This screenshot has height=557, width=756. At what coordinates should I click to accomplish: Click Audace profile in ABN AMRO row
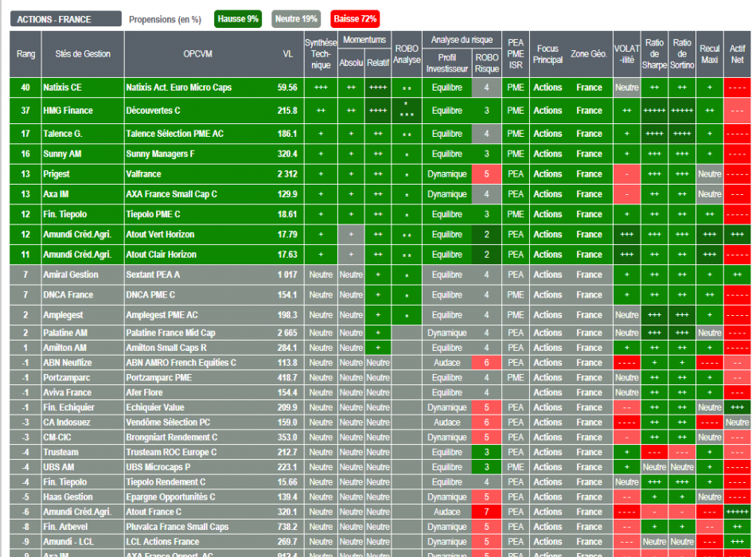click(447, 363)
